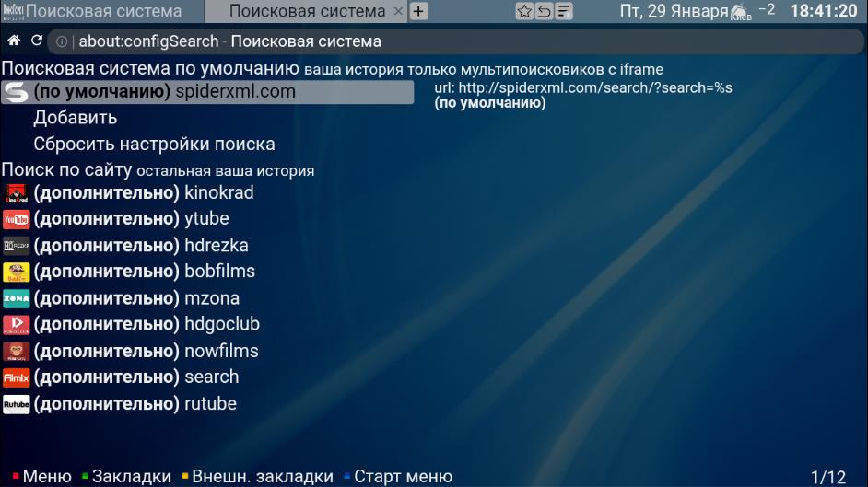This screenshot has height=487, width=868.
Task: Select the kinokrad additional search entry
Action: 144,193
